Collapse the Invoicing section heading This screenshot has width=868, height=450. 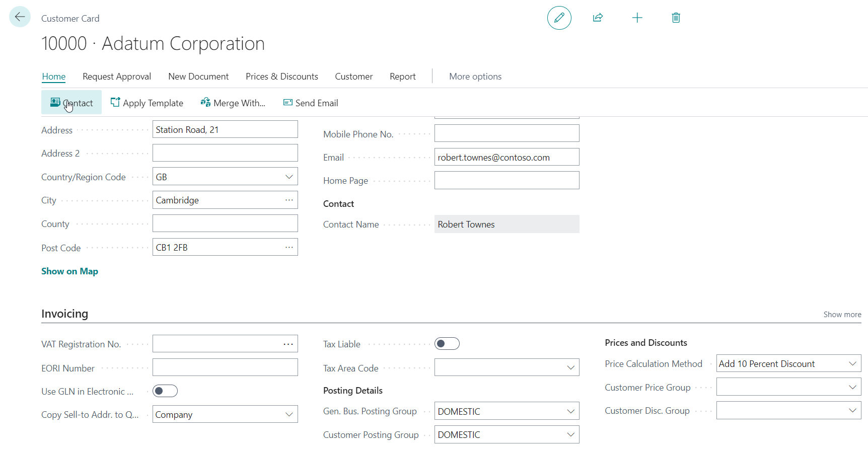click(64, 314)
